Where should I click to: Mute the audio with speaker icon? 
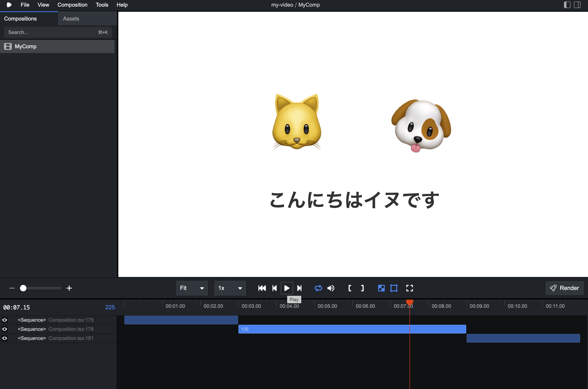331,288
